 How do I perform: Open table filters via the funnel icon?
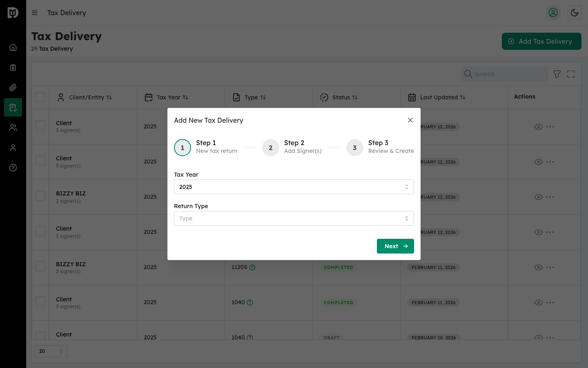(557, 74)
